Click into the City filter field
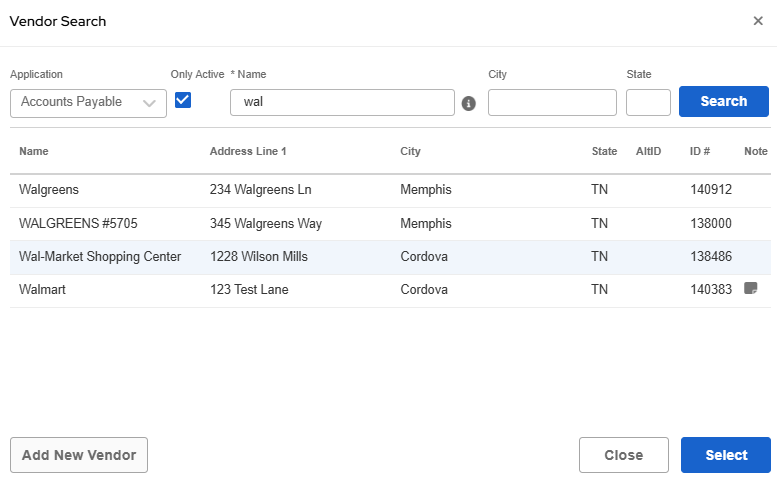 552,102
